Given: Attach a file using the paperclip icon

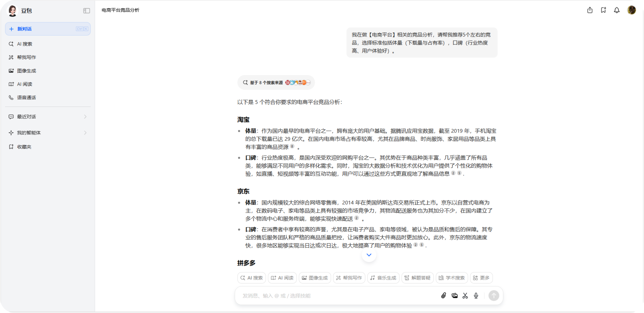Looking at the screenshot, I should (x=444, y=296).
